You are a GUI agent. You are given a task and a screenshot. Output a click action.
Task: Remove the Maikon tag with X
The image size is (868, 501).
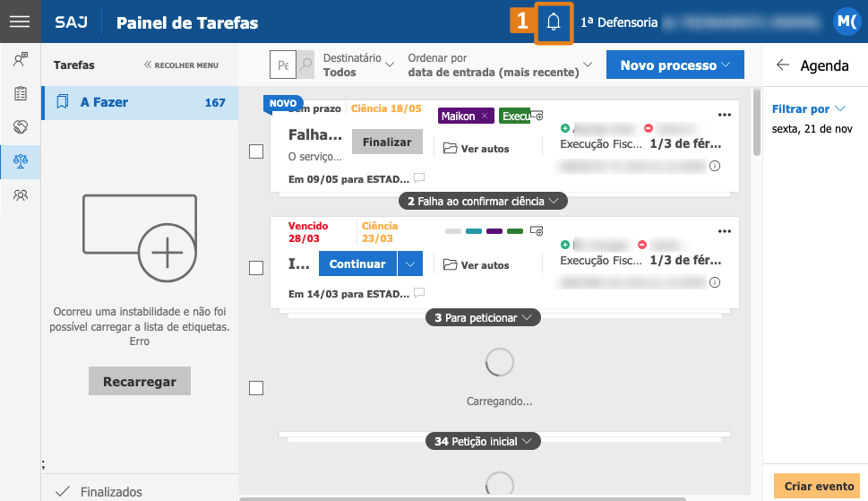click(485, 116)
